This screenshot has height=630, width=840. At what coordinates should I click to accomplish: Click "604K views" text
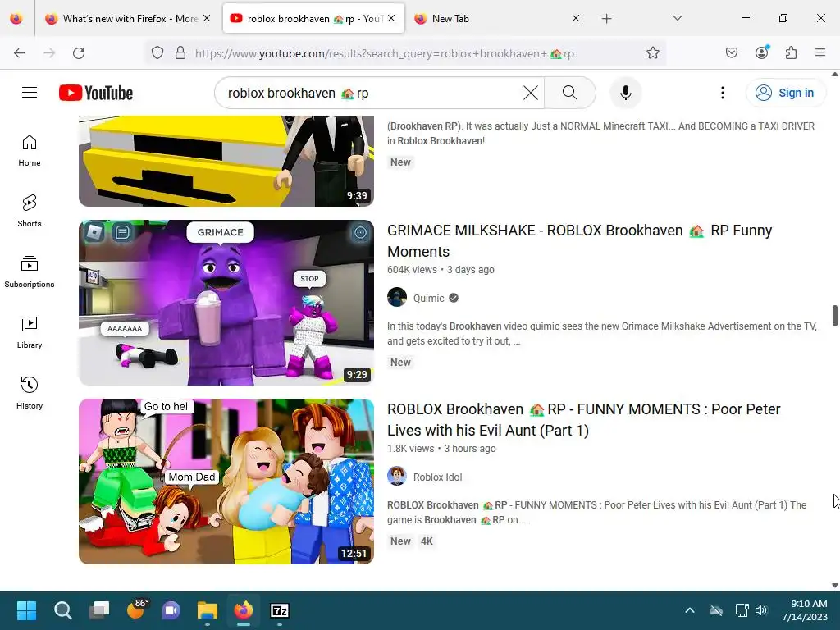412,269
